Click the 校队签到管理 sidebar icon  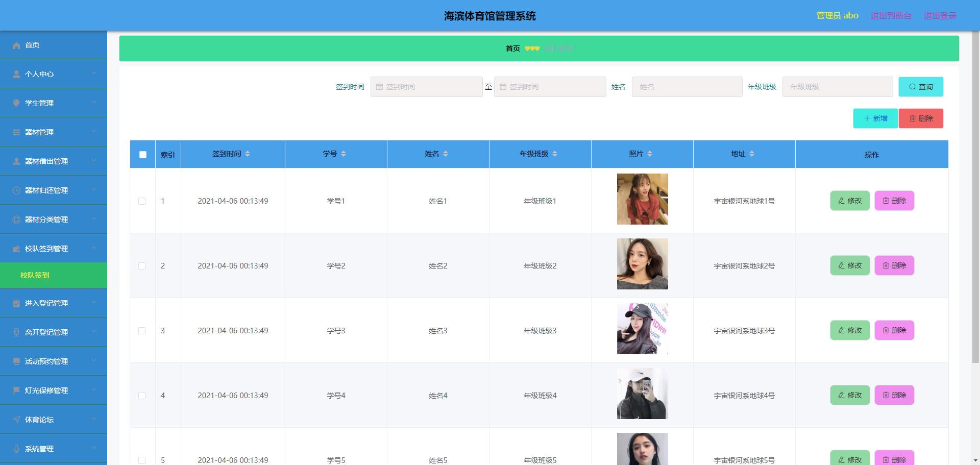pos(16,249)
